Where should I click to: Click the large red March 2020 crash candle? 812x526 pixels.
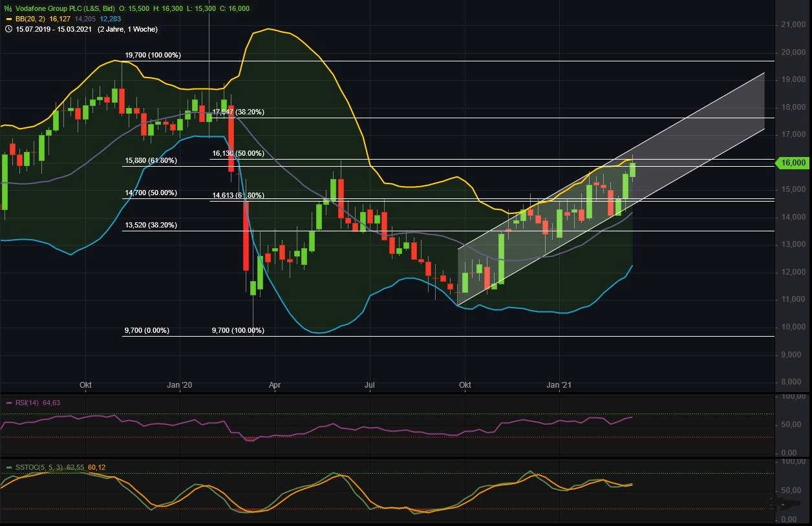pos(246,236)
